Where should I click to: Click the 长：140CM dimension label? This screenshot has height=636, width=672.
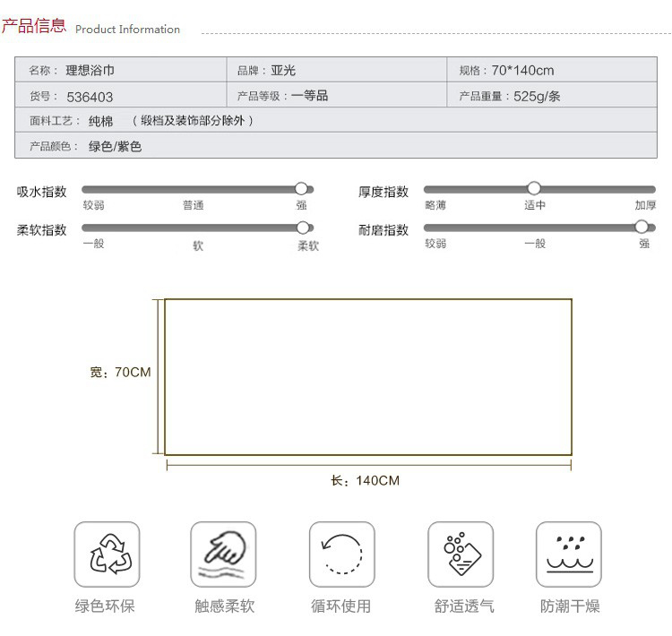pos(366,481)
